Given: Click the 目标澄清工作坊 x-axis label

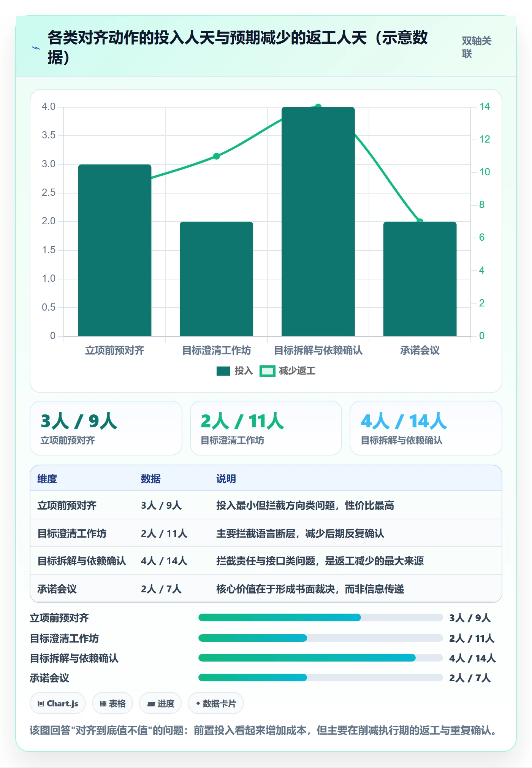Looking at the screenshot, I should [x=217, y=350].
